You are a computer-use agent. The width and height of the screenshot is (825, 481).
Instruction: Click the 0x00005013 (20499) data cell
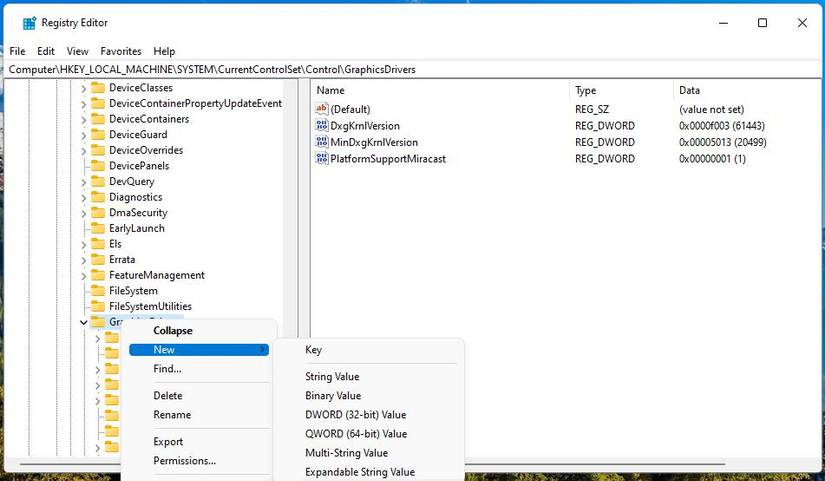pos(722,142)
